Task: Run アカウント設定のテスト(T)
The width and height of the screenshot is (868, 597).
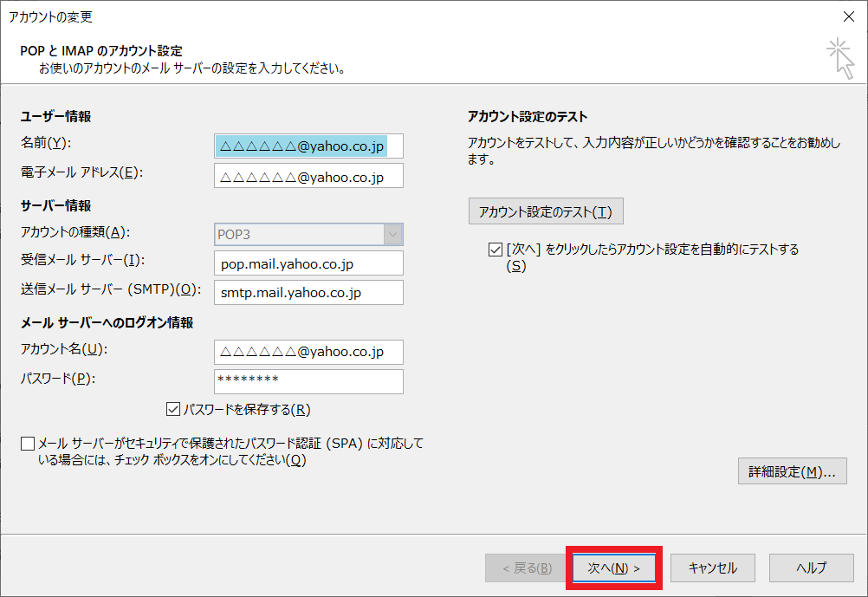Action: (x=546, y=211)
